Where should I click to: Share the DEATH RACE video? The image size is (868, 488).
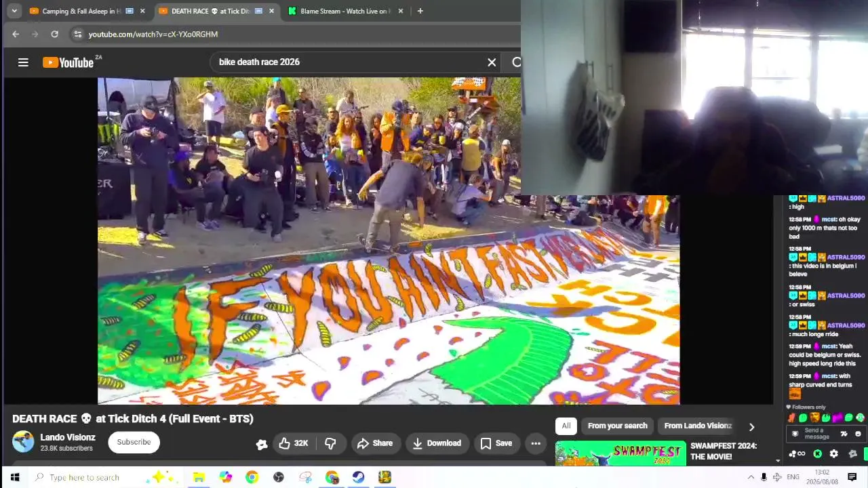click(x=375, y=443)
